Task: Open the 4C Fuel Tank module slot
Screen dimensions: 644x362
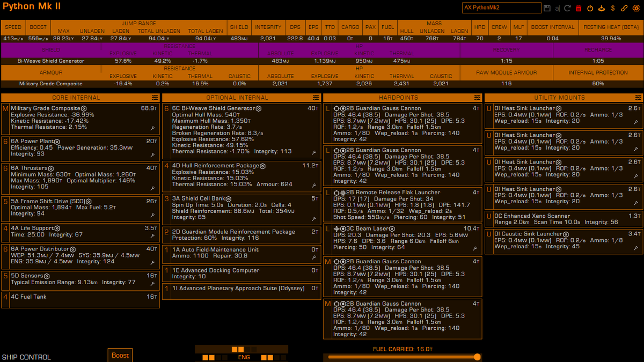Action: pyautogui.click(x=80, y=300)
